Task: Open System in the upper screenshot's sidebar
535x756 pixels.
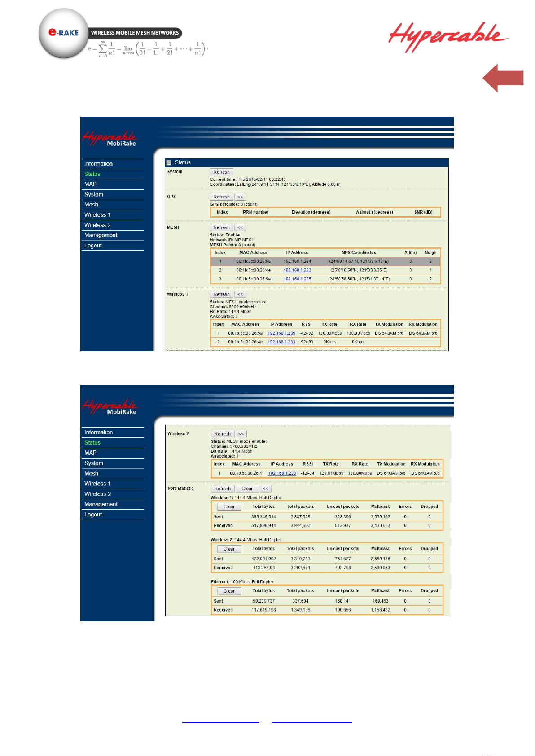Action: (x=94, y=194)
